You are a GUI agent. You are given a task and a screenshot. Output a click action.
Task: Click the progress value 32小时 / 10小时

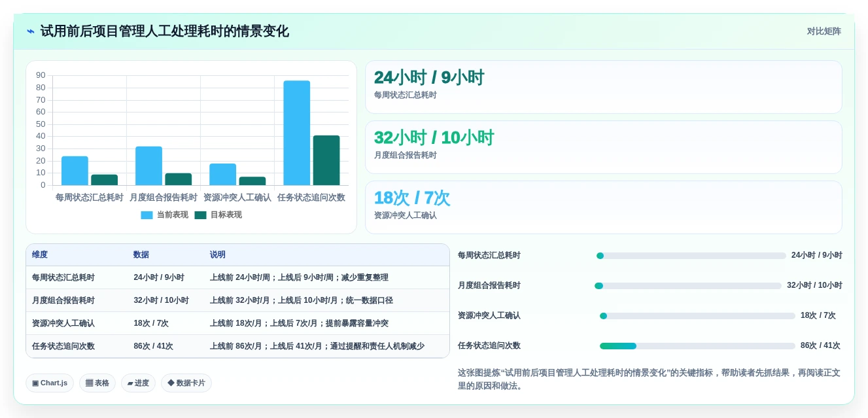pos(814,286)
